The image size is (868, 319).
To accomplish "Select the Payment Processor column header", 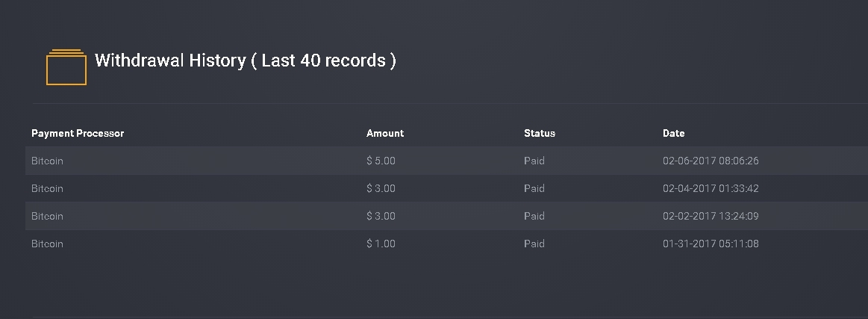I will (x=78, y=133).
